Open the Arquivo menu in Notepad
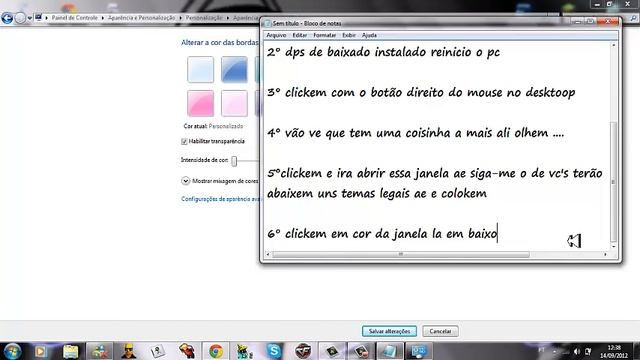The image size is (640, 360). [x=276, y=35]
